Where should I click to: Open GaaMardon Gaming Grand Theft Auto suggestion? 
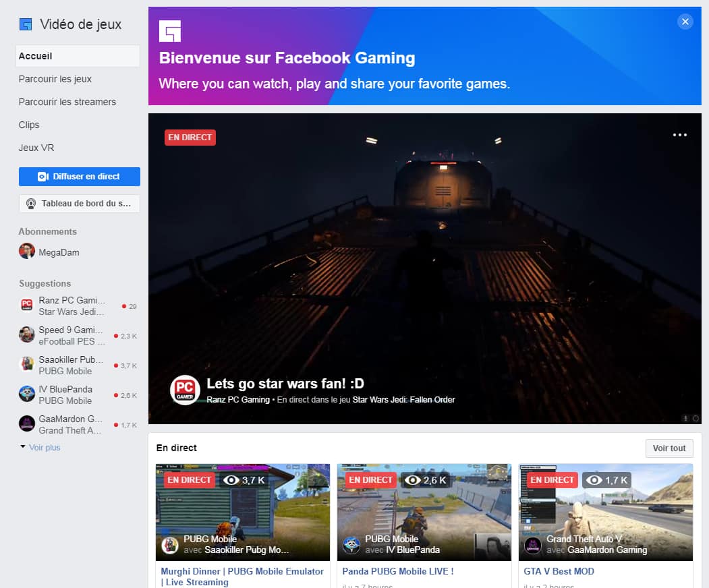(x=71, y=425)
